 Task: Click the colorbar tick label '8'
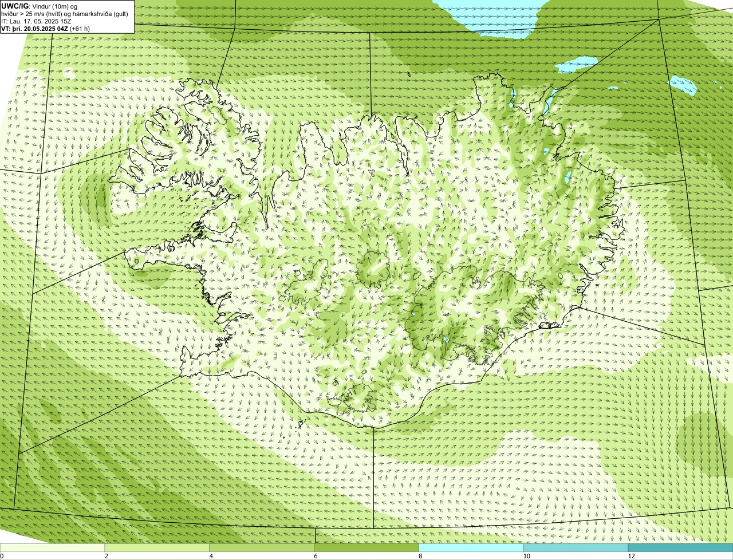(420, 556)
